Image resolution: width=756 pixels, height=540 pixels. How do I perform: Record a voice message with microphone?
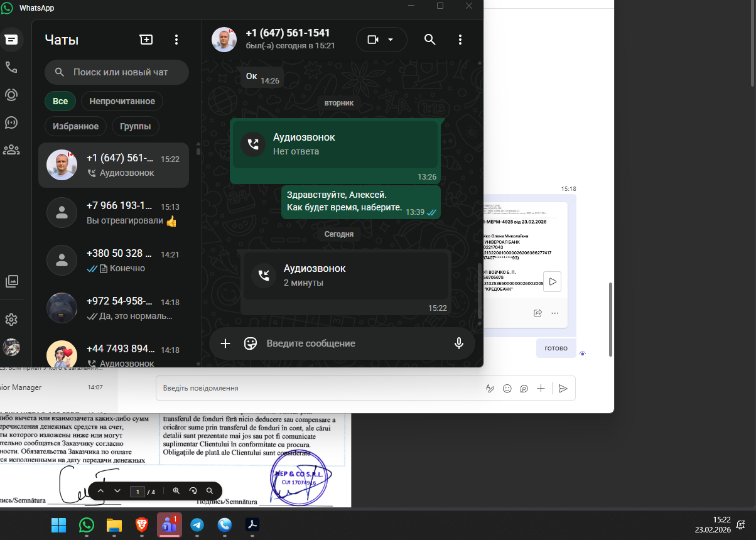(459, 343)
